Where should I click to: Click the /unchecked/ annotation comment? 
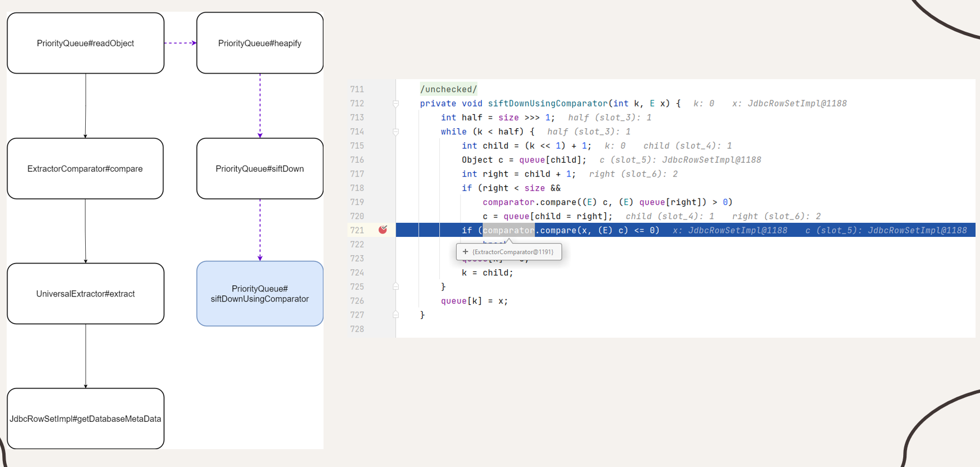449,89
